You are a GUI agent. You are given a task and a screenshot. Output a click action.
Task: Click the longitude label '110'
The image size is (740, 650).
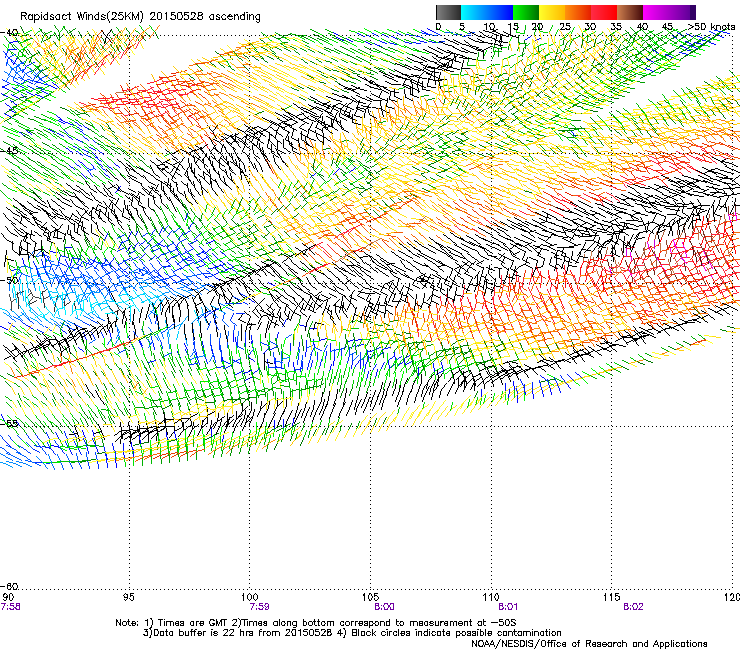coord(491,598)
